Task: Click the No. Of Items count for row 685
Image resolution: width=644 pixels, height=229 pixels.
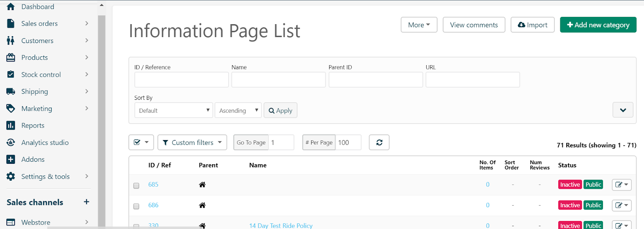Action: (487, 184)
